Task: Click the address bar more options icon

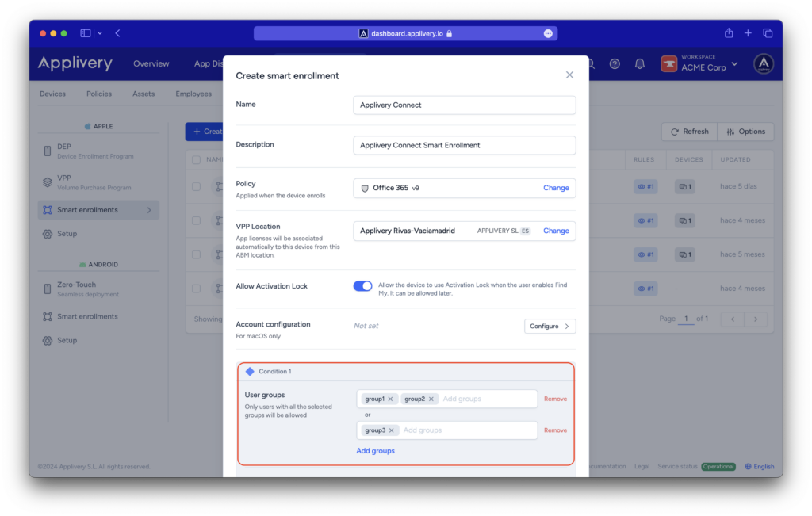Action: 548,33
